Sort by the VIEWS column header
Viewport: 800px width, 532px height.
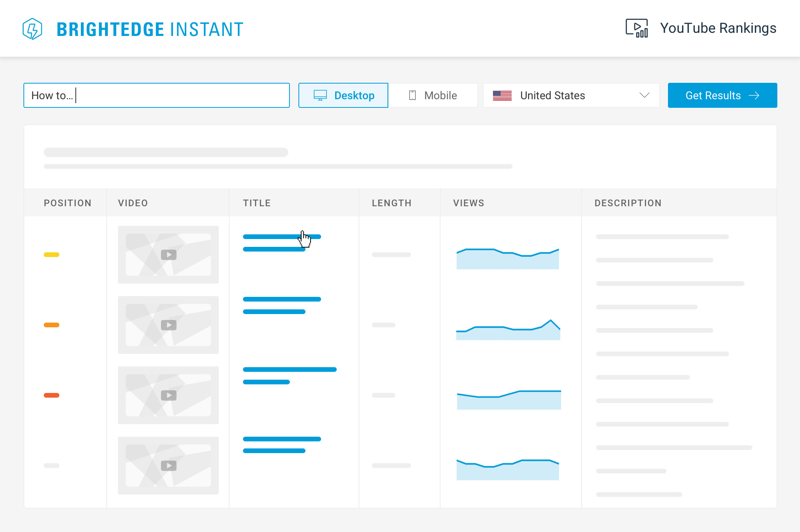click(x=468, y=203)
